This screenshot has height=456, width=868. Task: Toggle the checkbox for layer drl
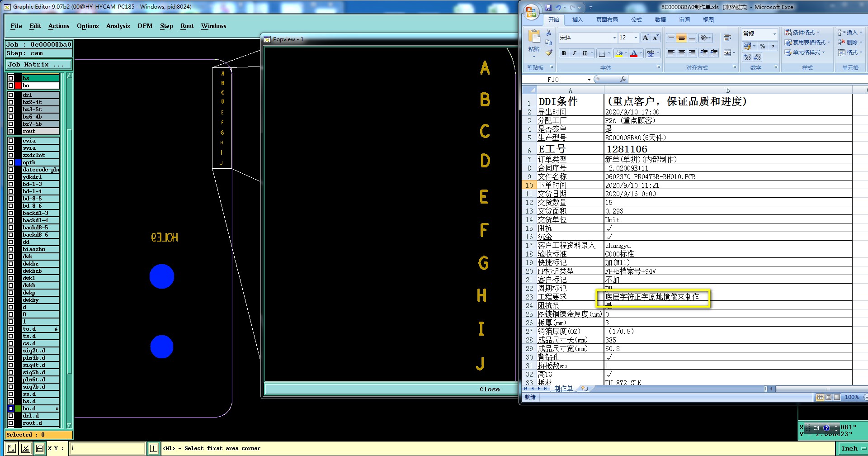[x=11, y=95]
